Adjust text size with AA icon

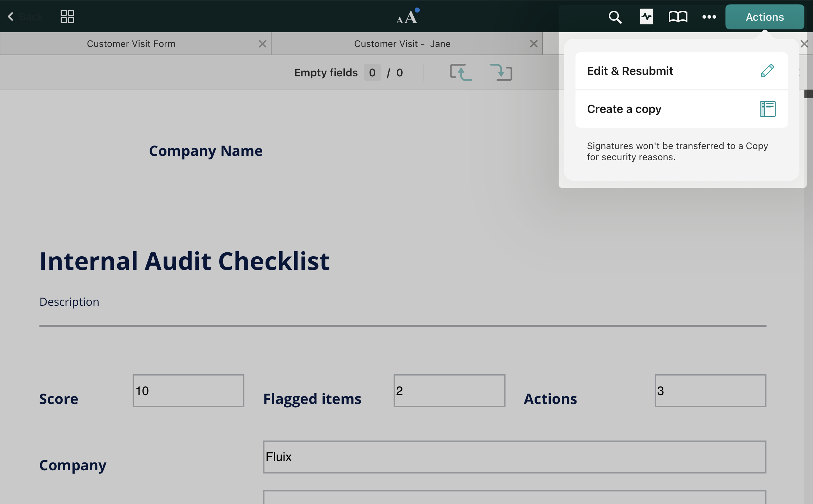(407, 17)
